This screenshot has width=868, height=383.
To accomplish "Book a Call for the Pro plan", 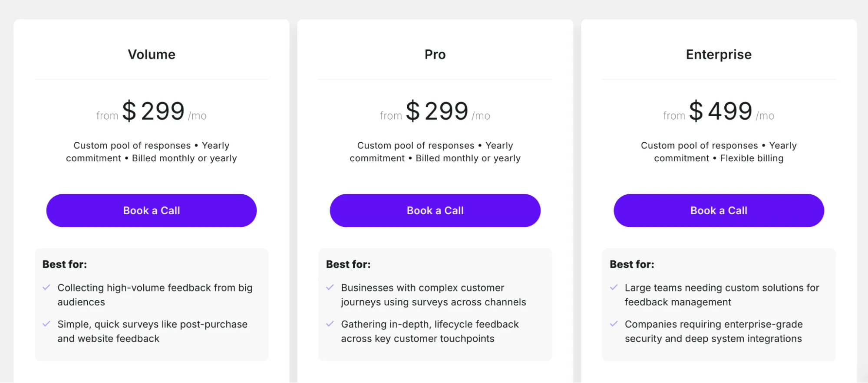I will (x=435, y=210).
